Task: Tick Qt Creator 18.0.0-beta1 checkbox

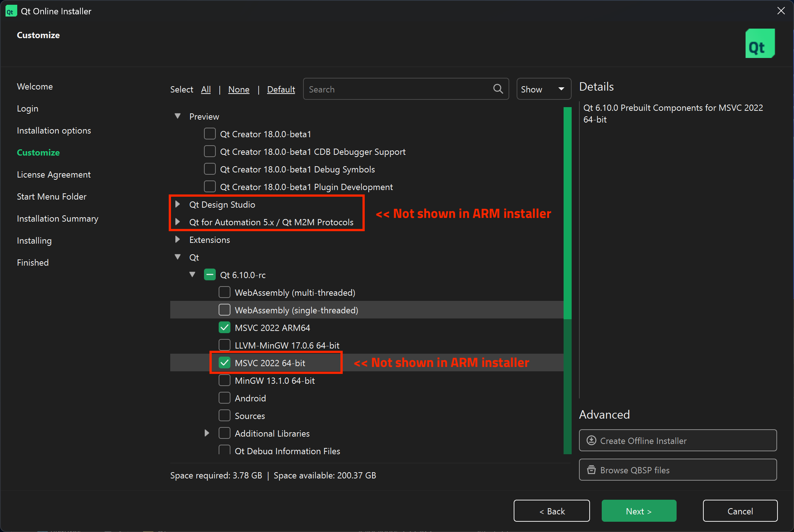Action: [x=210, y=134]
